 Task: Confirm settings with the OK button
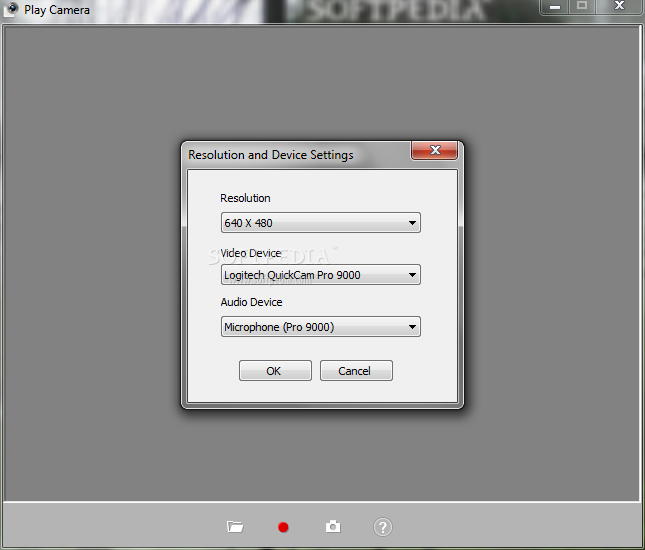pos(275,371)
